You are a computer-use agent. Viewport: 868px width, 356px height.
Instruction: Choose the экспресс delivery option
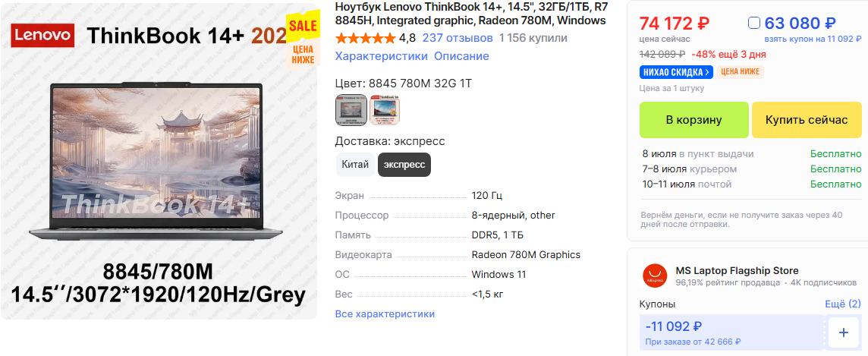click(404, 165)
